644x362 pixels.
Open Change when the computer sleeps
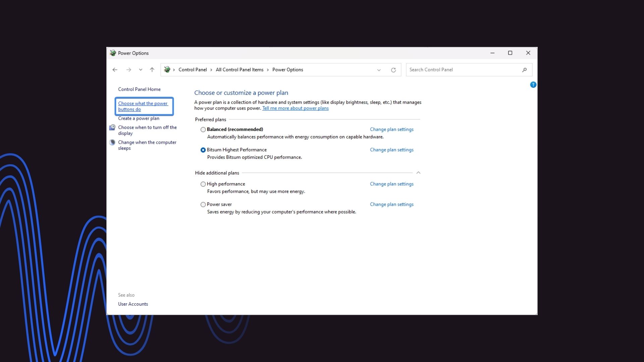(x=147, y=145)
